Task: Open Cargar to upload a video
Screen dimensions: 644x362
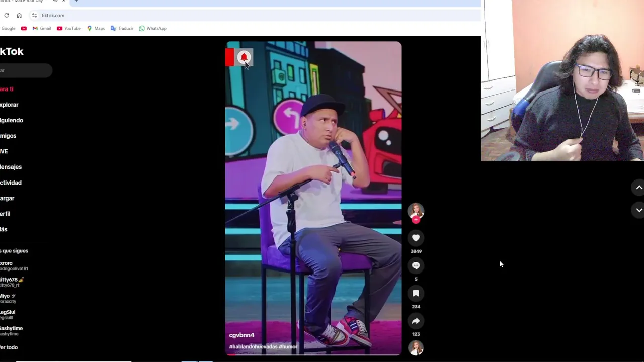Action: 7,198
